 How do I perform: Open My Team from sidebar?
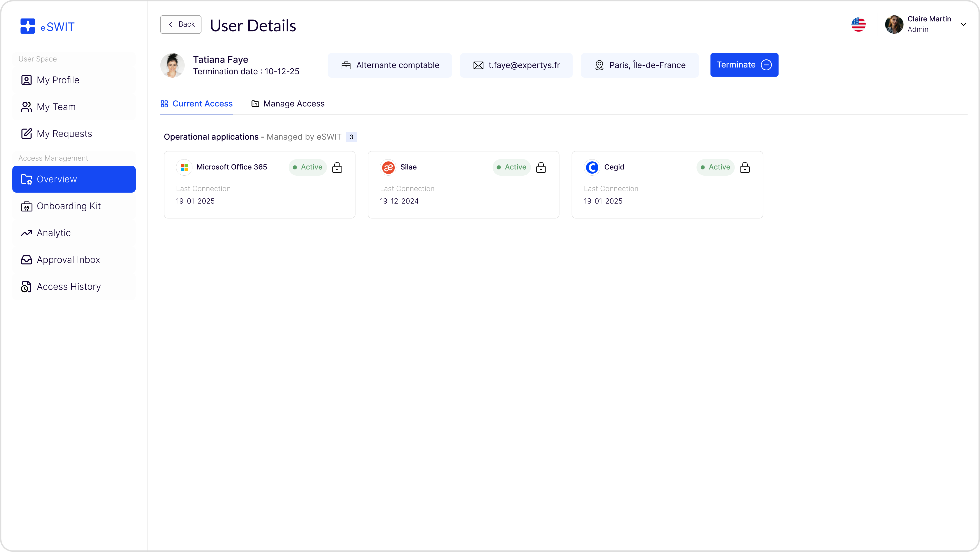coord(56,107)
